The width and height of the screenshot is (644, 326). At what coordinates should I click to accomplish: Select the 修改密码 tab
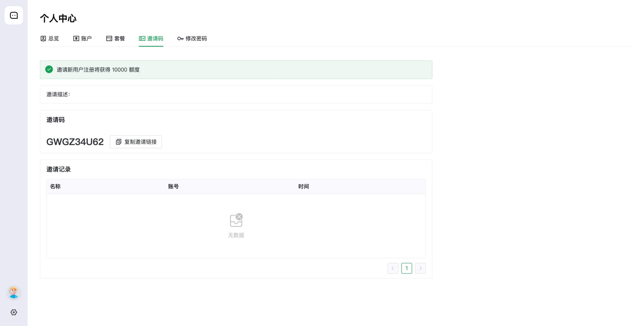[x=196, y=38]
